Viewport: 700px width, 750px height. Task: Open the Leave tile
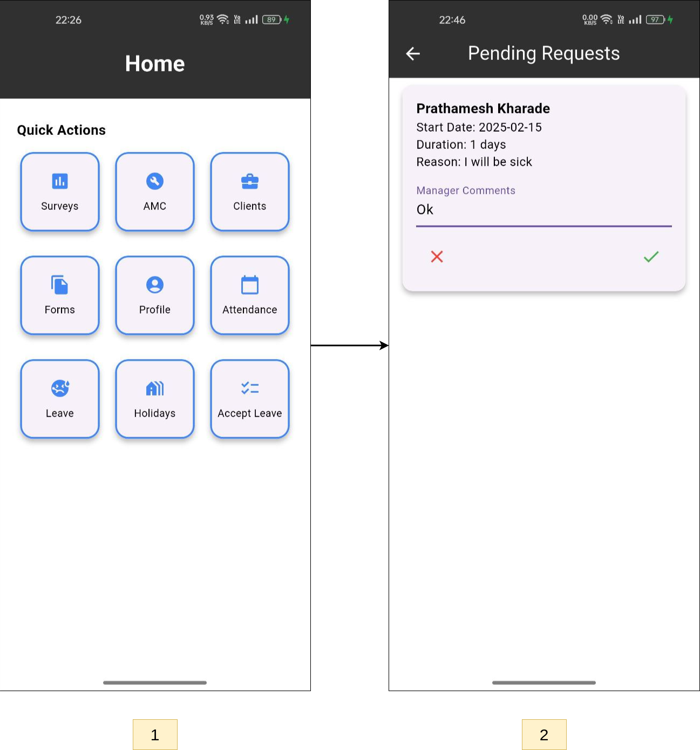pyautogui.click(x=60, y=399)
